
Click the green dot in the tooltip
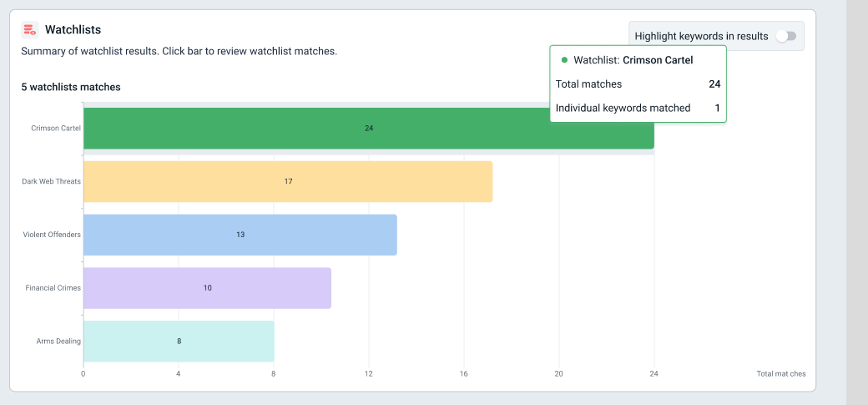(564, 60)
